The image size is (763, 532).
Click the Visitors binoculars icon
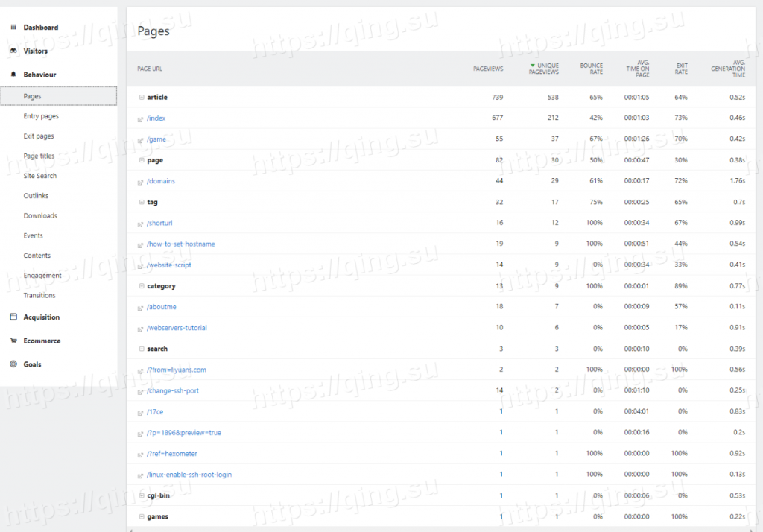click(x=13, y=51)
